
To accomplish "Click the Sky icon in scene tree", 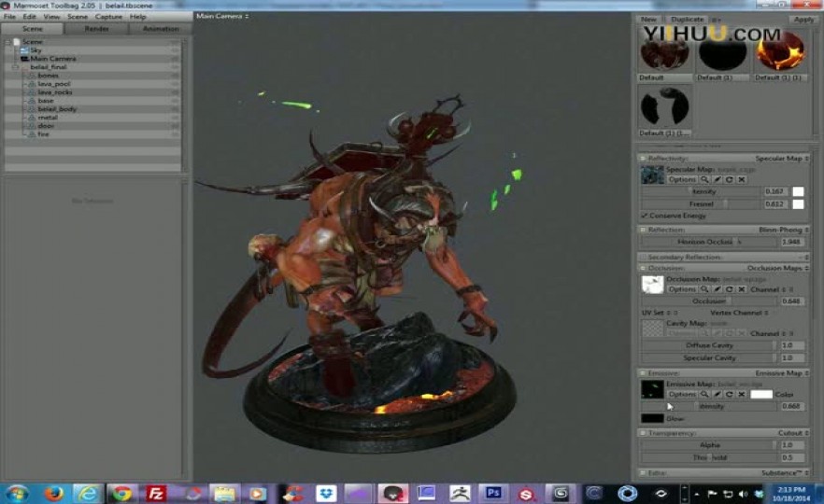I will pos(24,50).
